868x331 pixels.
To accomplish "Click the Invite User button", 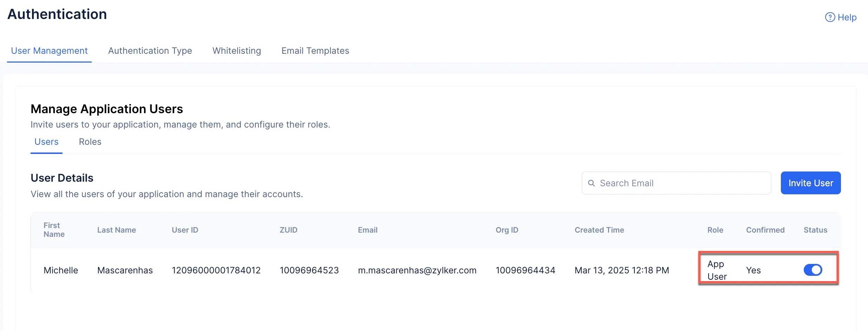I will click(x=811, y=183).
